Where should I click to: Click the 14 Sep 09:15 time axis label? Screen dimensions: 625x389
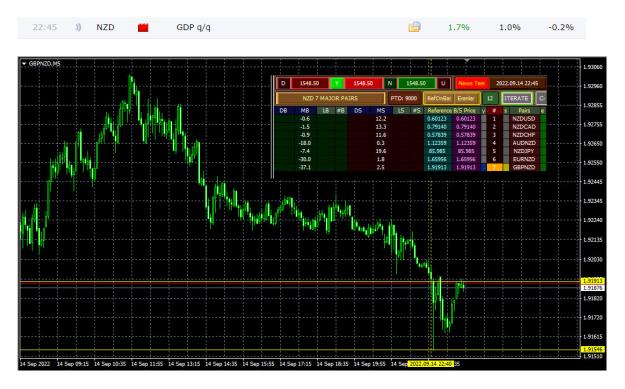[73, 364]
